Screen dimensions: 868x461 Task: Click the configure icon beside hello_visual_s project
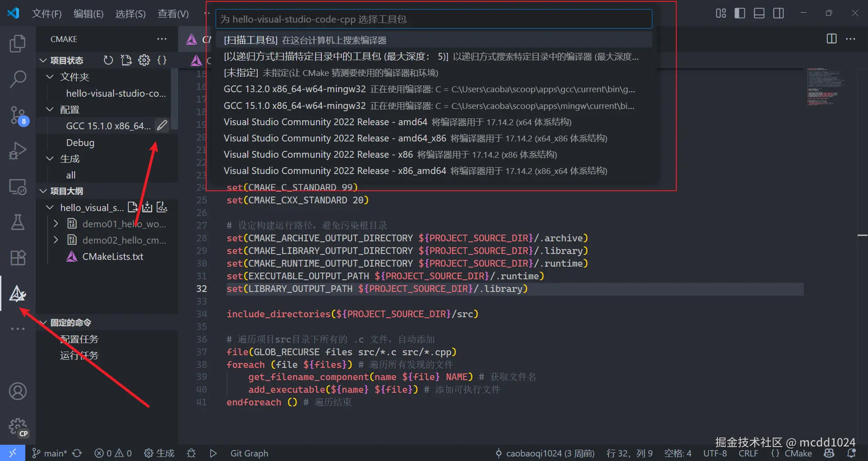132,207
